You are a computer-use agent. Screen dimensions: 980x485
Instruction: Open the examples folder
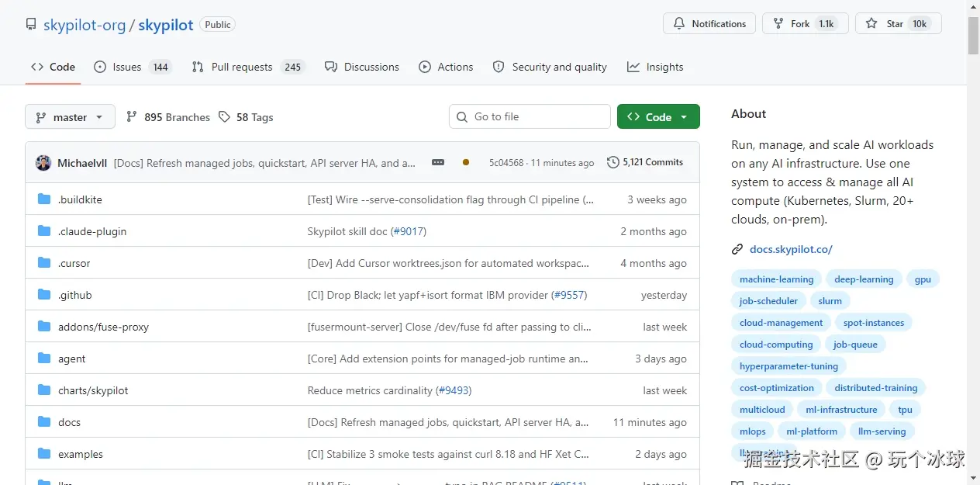tap(81, 454)
